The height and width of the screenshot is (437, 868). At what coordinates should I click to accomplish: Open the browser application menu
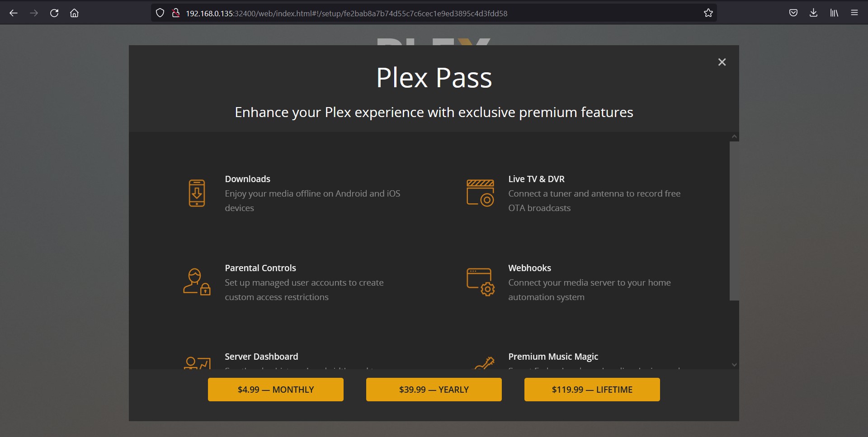(854, 13)
